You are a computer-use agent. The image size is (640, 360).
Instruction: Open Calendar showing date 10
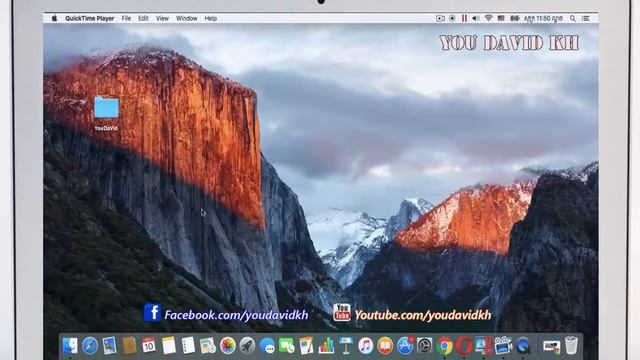[149, 346]
